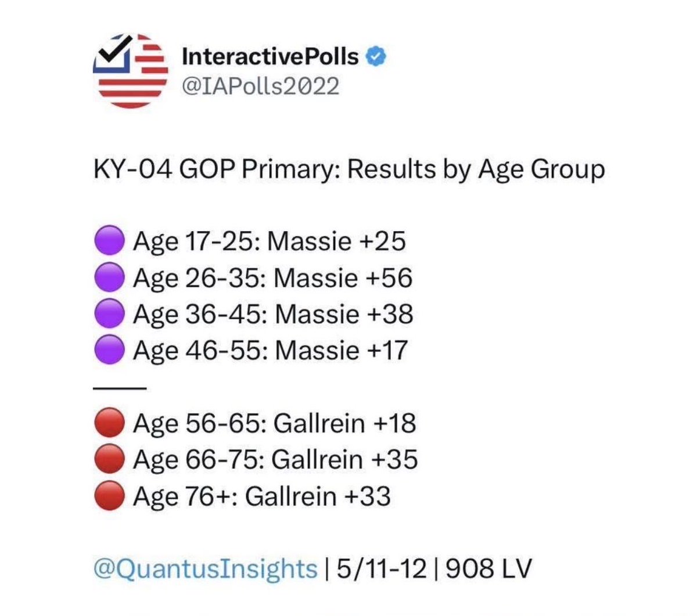This screenshot has width=697, height=616.
Task: Click the 908 LV sample size text
Action: point(489,569)
